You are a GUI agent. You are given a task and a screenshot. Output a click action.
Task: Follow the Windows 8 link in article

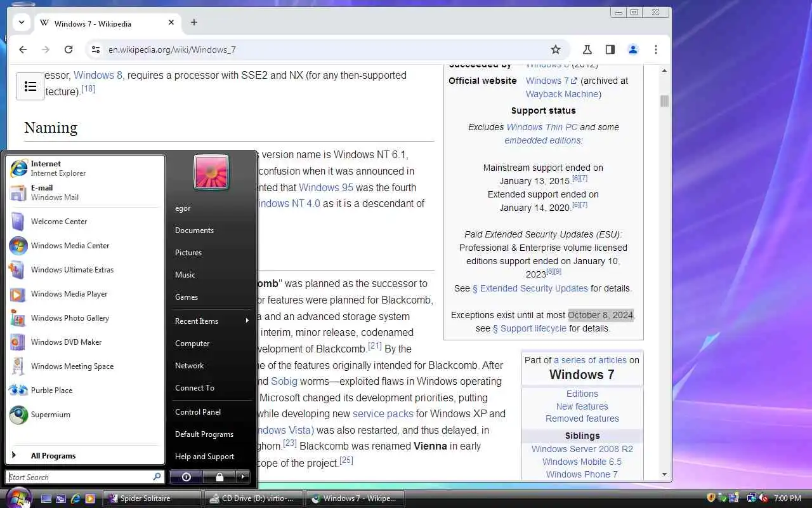pos(98,75)
